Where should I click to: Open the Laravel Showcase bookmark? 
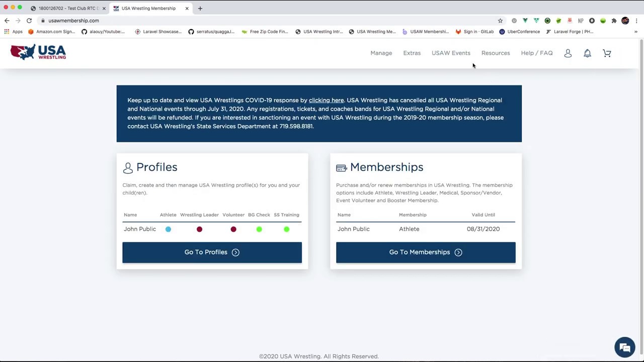click(x=158, y=32)
